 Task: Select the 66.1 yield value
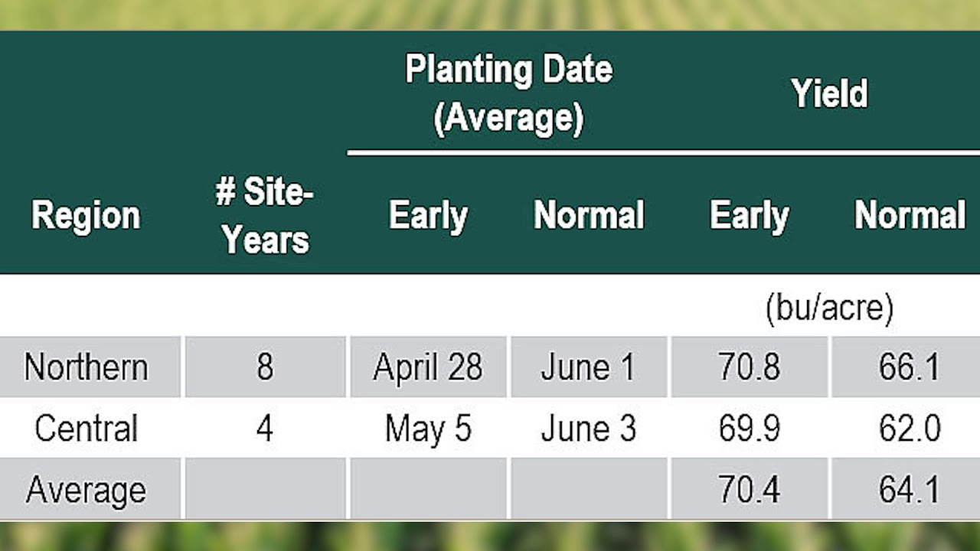click(909, 367)
